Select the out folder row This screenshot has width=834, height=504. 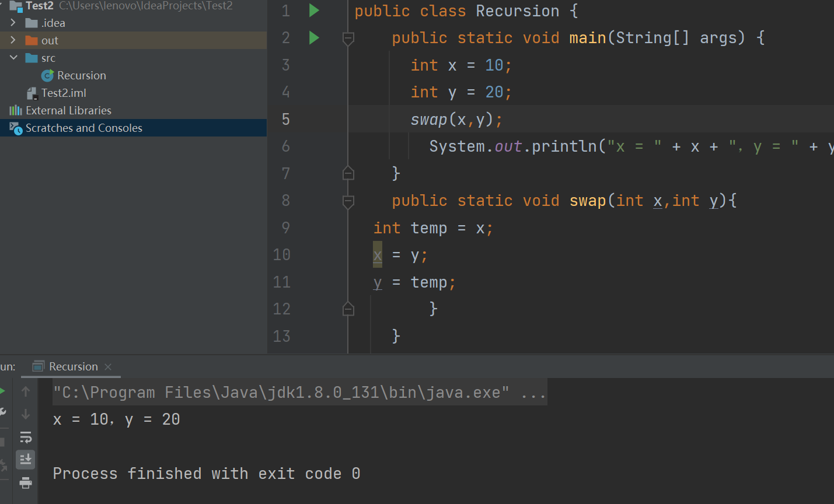[x=133, y=40]
